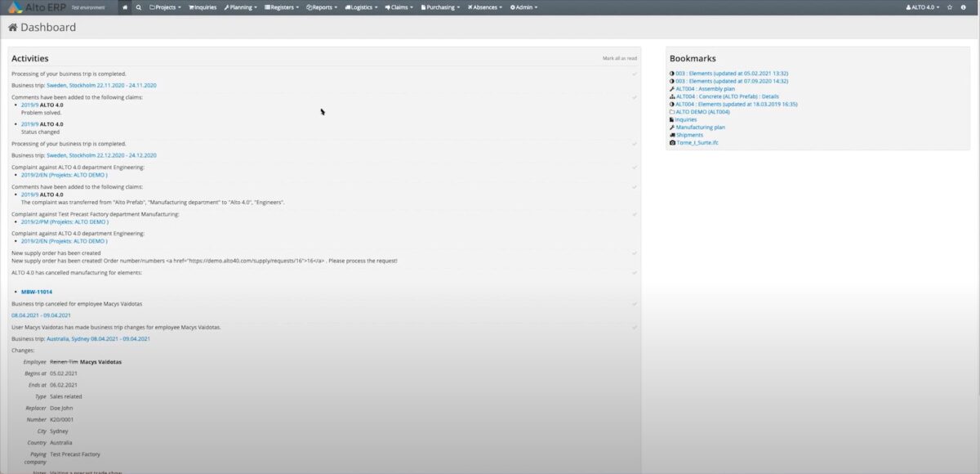Tick read mark for 'business trip changes' activity
980x474 pixels.
click(x=634, y=327)
